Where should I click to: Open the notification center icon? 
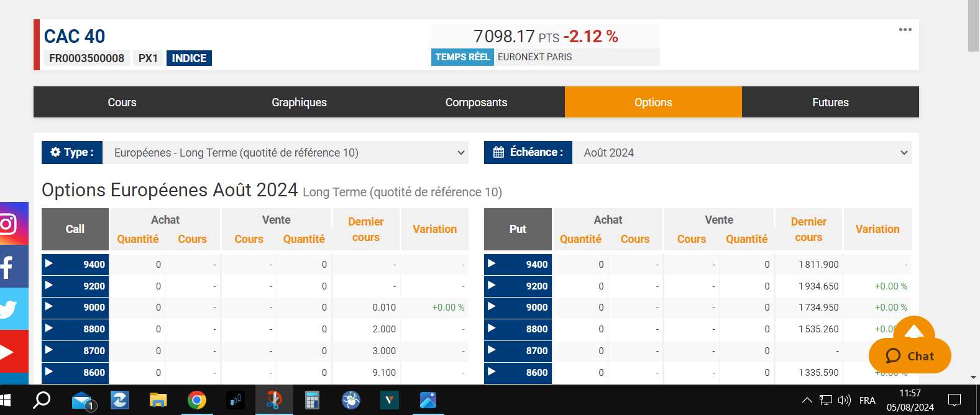point(955,399)
